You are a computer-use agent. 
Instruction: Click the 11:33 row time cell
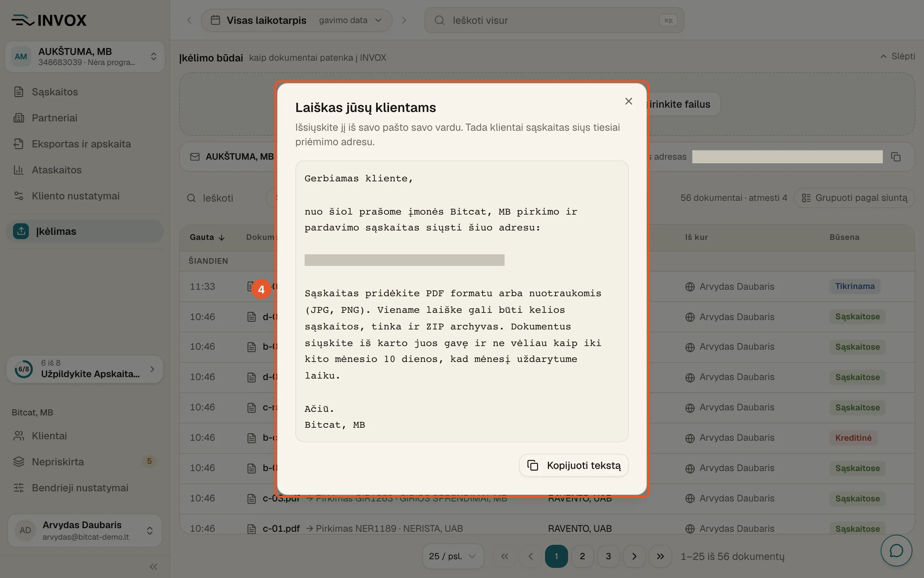(202, 286)
